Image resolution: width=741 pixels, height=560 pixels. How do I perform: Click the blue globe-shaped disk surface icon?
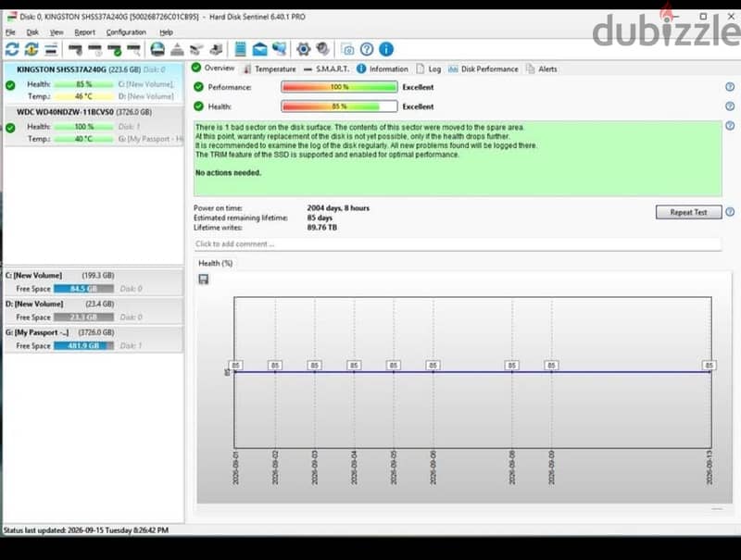[x=157, y=49]
